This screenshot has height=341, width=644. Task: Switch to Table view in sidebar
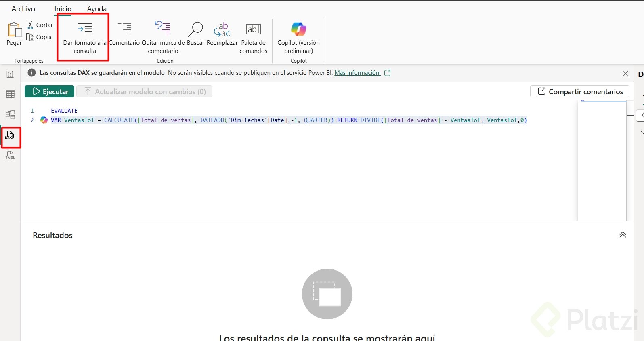coord(10,94)
